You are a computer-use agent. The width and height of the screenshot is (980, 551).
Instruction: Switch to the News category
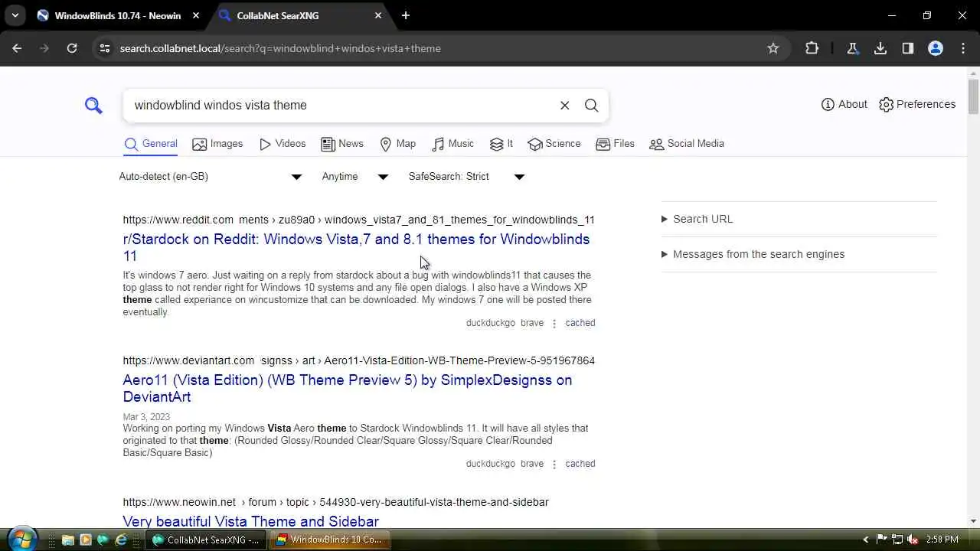coord(342,144)
